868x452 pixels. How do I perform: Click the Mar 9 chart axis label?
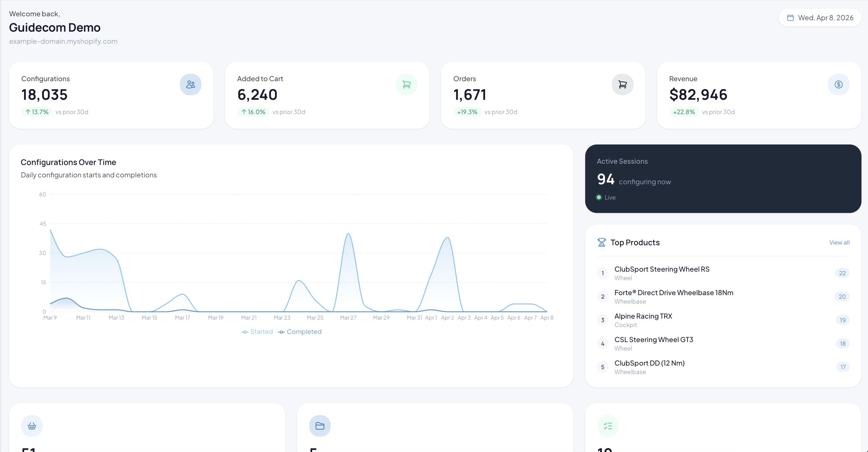50,318
